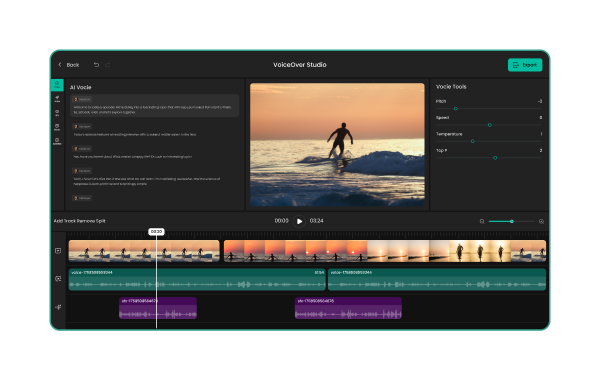Image resolution: width=600 pixels, height=380 pixels.
Task: Select the first green voice audio clip
Action: pos(197,279)
